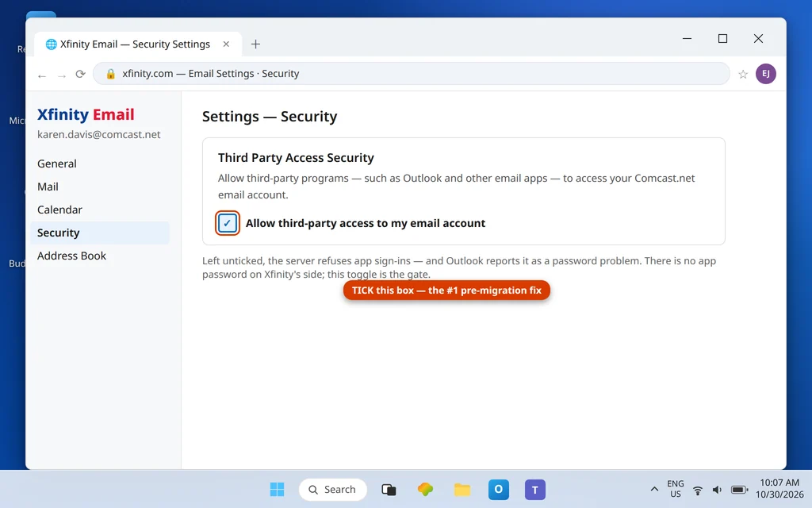Open the Windows Start menu
Screen dimensions: 812x508
point(277,489)
